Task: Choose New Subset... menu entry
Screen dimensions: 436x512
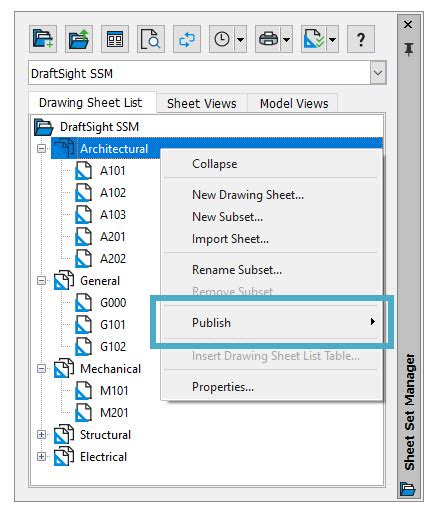Action: click(x=271, y=217)
